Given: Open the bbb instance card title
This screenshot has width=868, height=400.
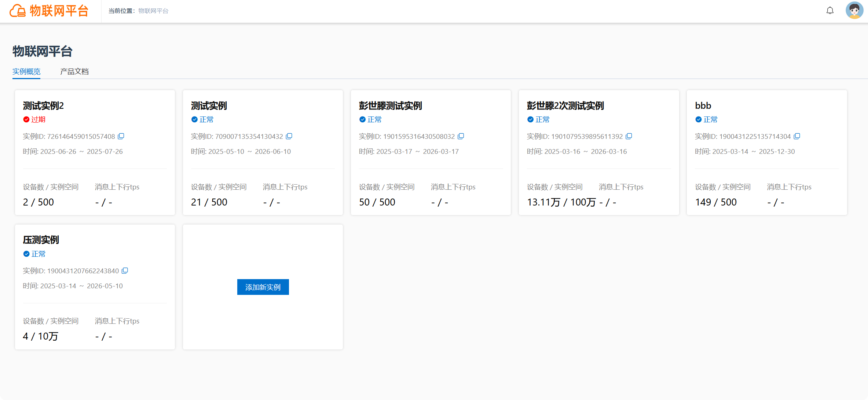Looking at the screenshot, I should (703, 105).
